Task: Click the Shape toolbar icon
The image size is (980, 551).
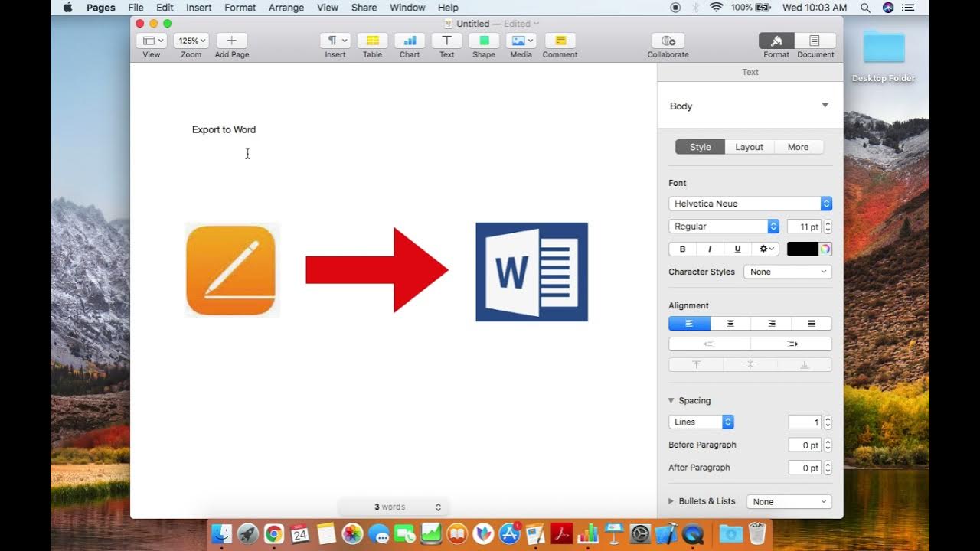Action: (x=484, y=41)
